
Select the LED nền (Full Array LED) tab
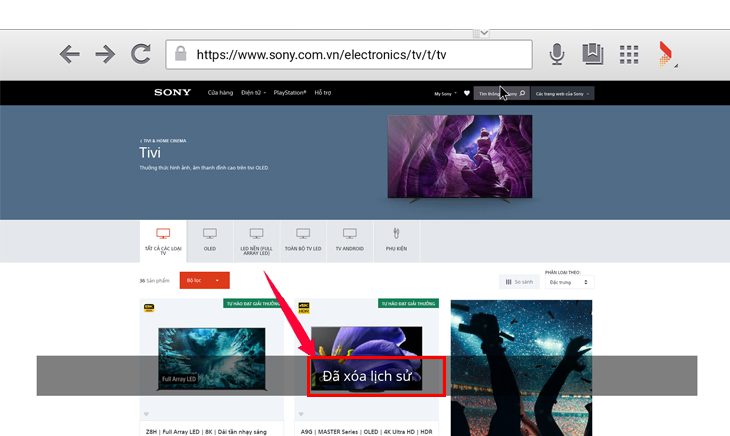point(257,241)
